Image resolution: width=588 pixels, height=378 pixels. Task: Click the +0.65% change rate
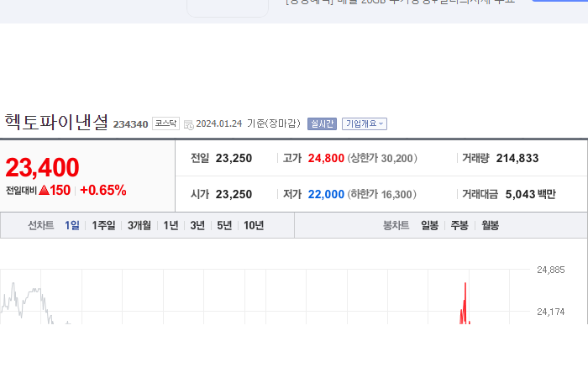(x=103, y=190)
